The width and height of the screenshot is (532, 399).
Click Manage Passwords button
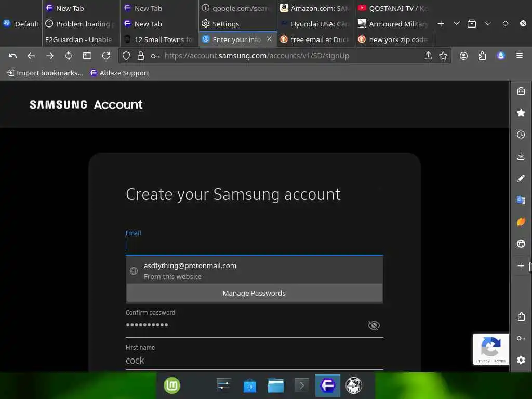click(254, 293)
